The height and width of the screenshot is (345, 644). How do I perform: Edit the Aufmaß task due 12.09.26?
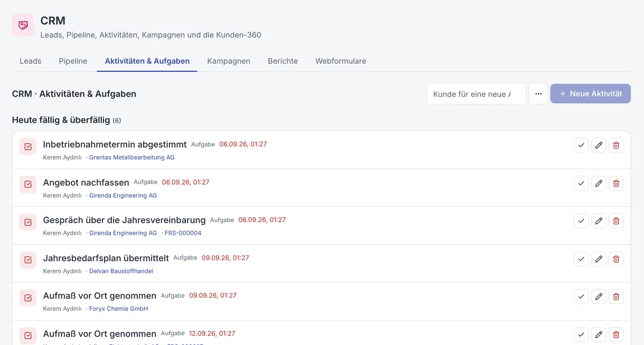599,334
